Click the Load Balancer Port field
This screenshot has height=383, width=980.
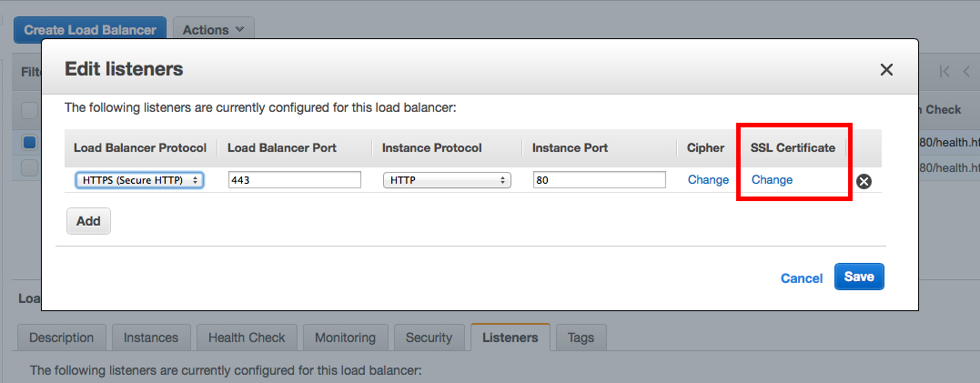[294, 180]
